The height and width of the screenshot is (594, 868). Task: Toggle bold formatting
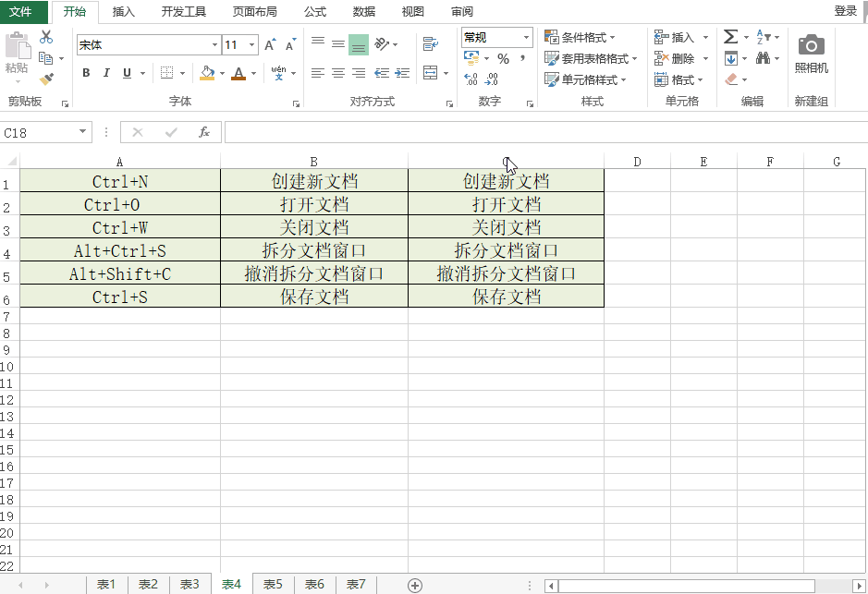(85, 72)
